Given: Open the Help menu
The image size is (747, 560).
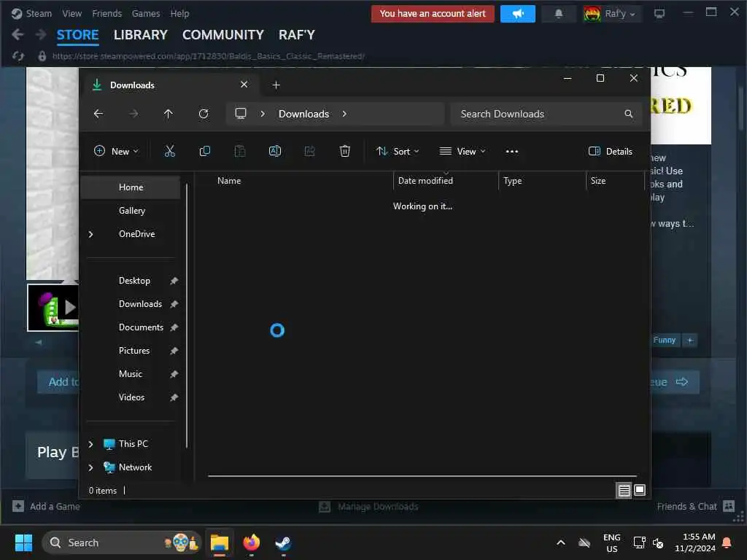Looking at the screenshot, I should [179, 13].
